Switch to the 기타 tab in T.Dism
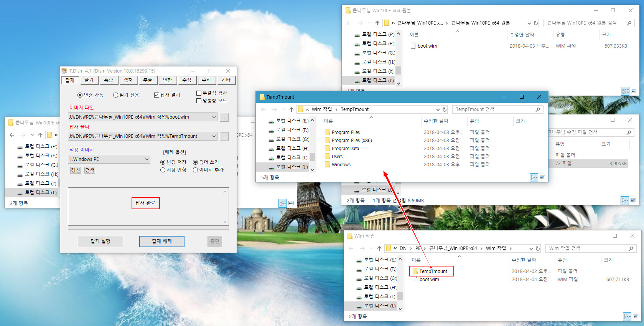Image resolution: width=644 pixels, height=326 pixels. coord(226,80)
